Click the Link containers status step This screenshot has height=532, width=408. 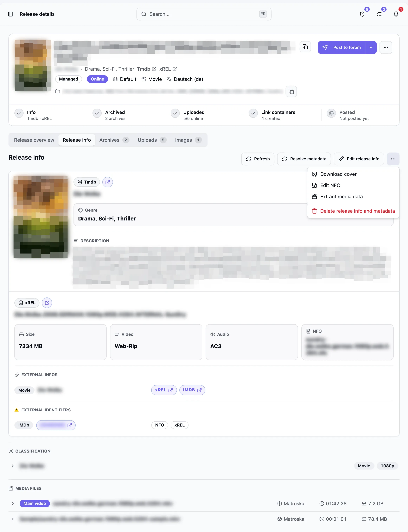(272, 115)
